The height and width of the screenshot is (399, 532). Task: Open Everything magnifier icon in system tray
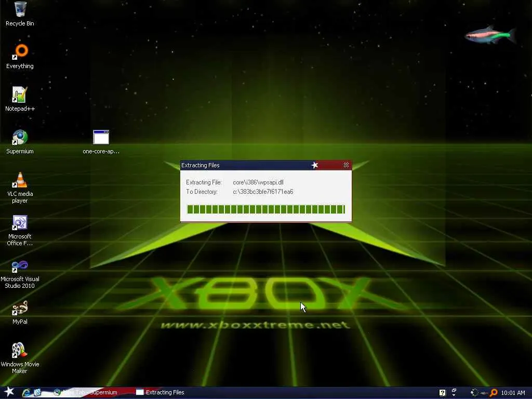click(494, 393)
